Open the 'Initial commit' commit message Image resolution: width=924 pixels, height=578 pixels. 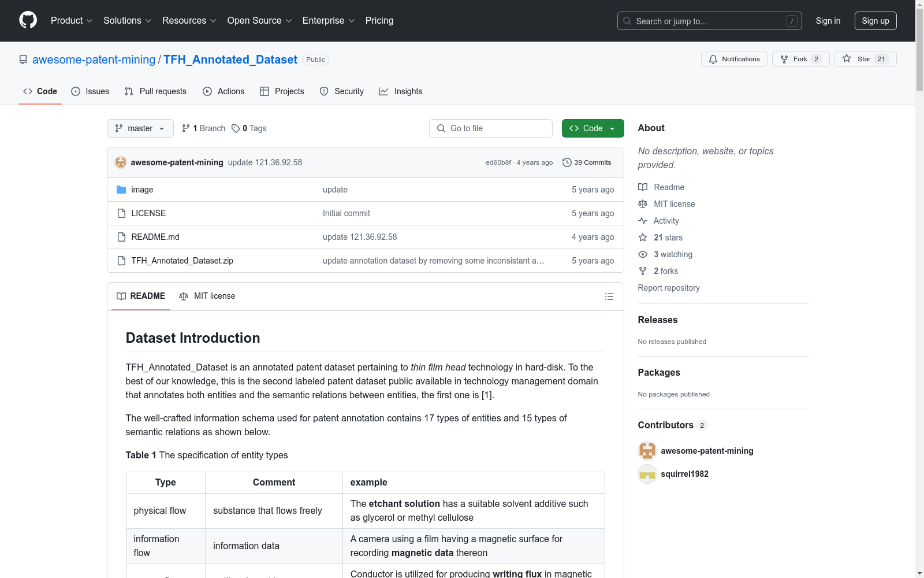pyautogui.click(x=346, y=213)
